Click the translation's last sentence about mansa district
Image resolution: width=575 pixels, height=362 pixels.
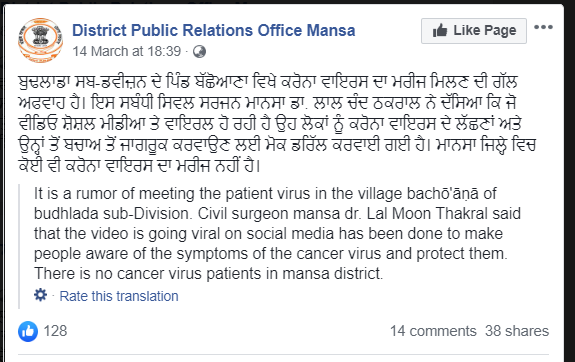pyautogui.click(x=208, y=274)
